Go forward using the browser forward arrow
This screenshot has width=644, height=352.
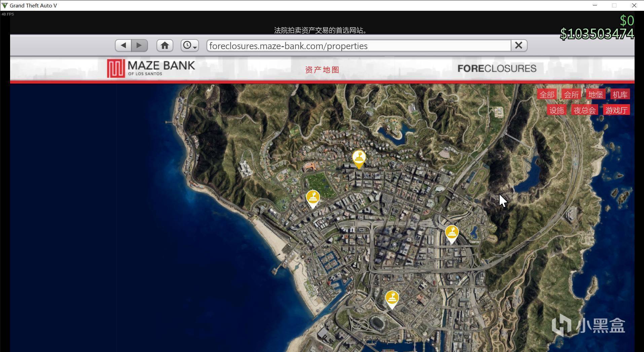[139, 45]
